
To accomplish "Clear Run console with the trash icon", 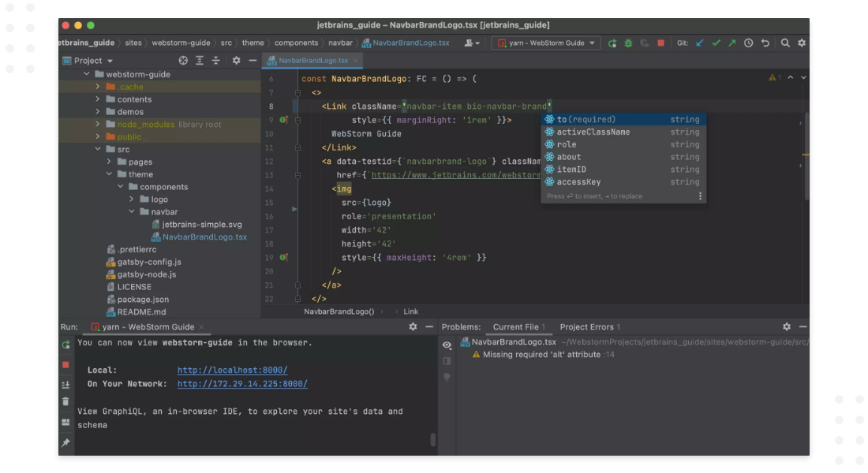I will [x=65, y=401].
